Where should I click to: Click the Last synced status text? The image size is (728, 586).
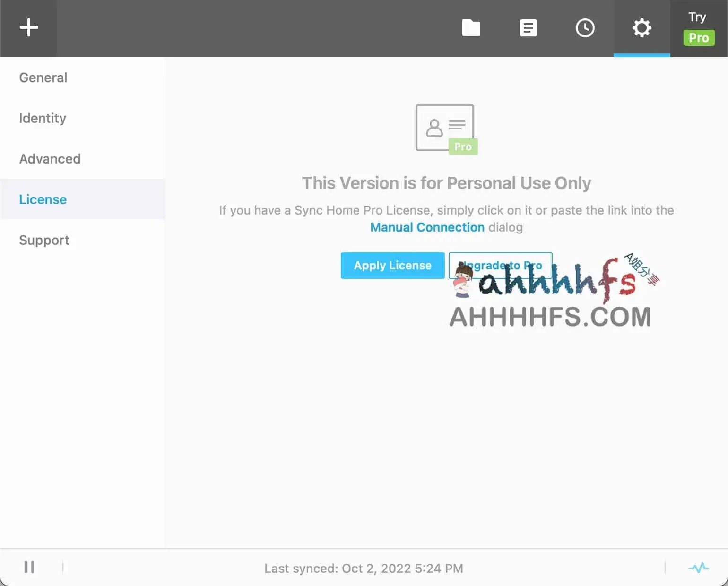pyautogui.click(x=364, y=568)
